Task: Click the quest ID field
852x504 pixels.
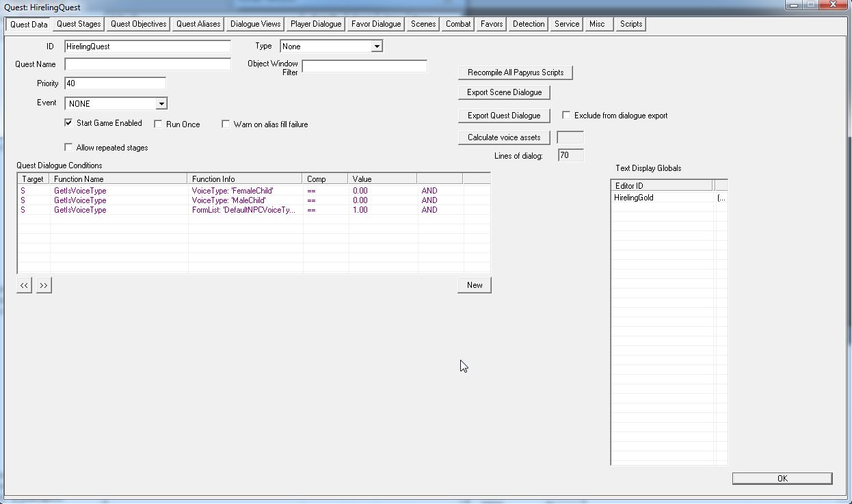Action: tap(148, 47)
